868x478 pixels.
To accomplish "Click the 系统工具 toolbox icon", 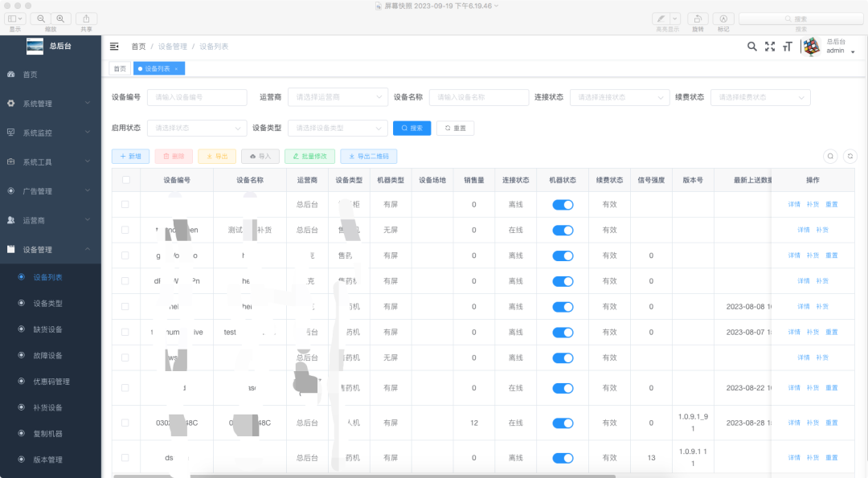I will (10, 161).
